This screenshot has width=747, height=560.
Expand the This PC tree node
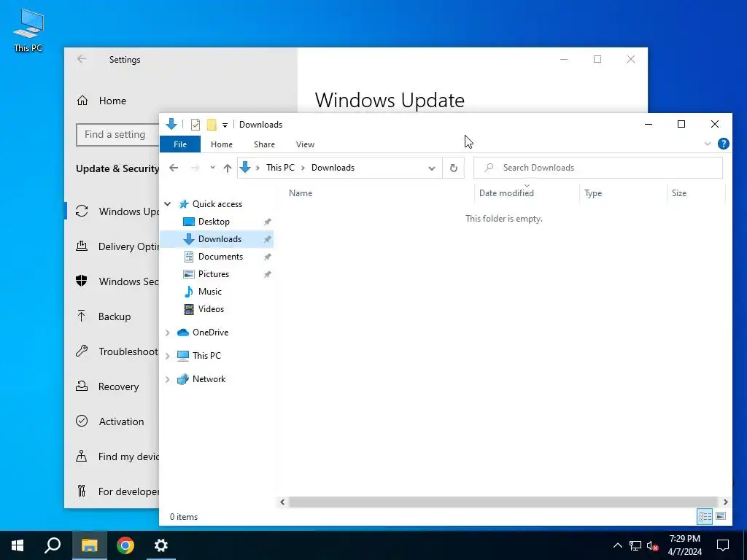(168, 356)
